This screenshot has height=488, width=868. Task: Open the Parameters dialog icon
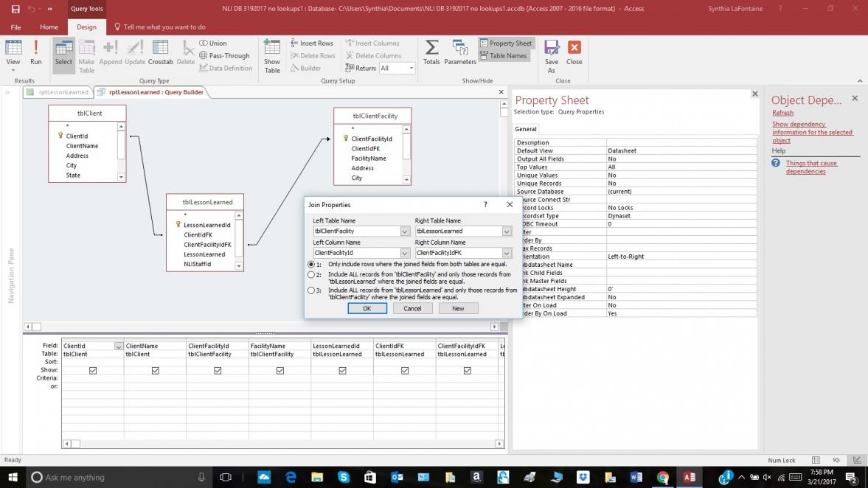(460, 53)
